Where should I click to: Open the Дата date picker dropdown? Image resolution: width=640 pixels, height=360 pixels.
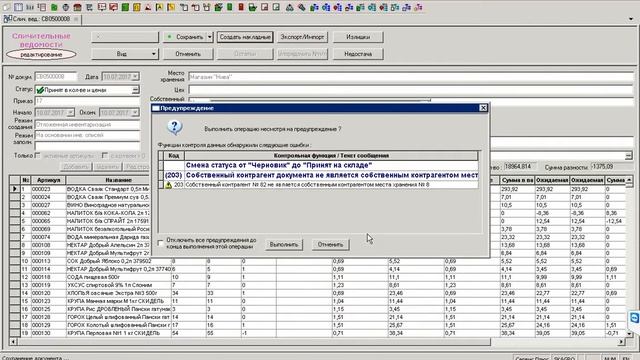click(x=135, y=77)
